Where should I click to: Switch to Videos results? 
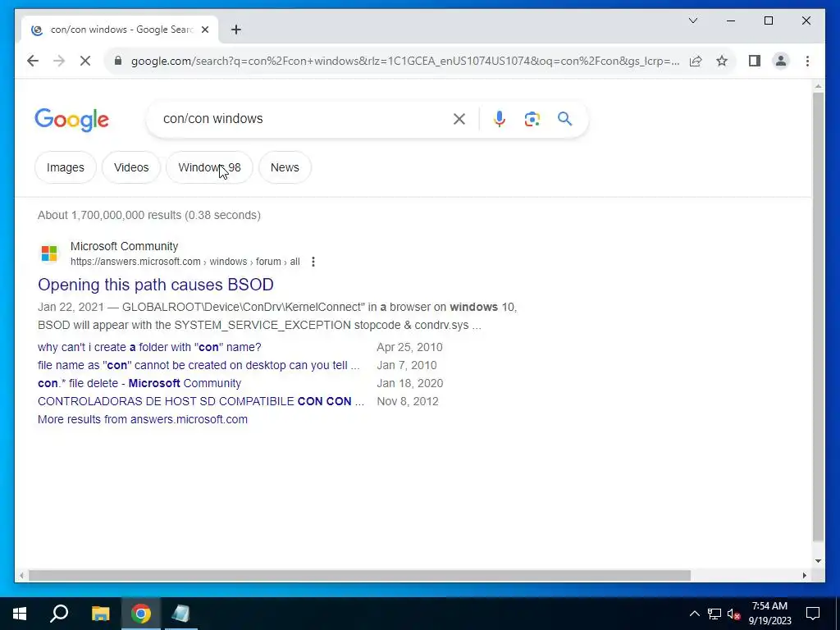pyautogui.click(x=131, y=167)
